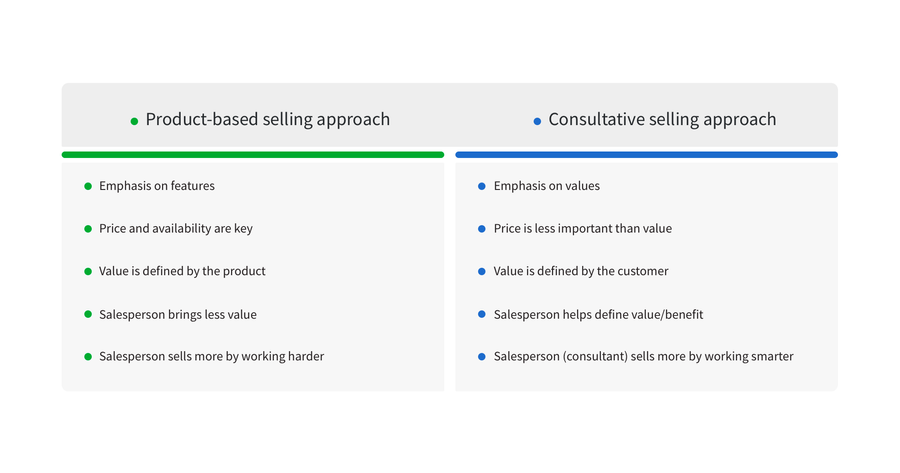Image resolution: width=900 pixels, height=473 pixels.
Task: Select the 'Product-based selling approach' heading
Action: pos(267,119)
